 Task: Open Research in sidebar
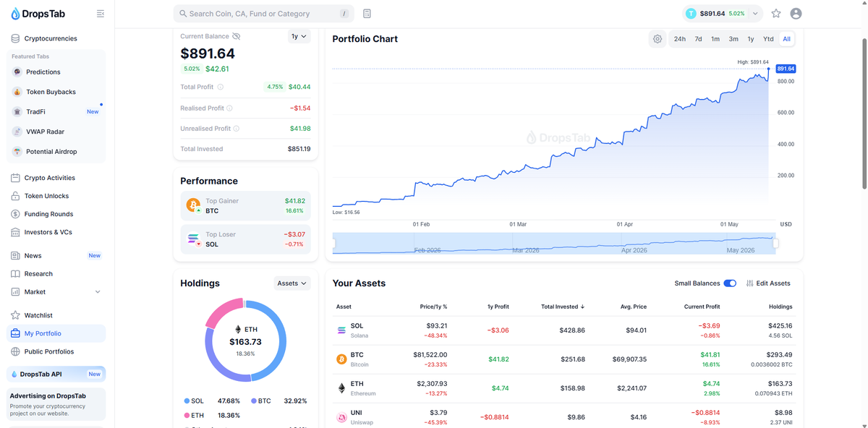pyautogui.click(x=56, y=274)
